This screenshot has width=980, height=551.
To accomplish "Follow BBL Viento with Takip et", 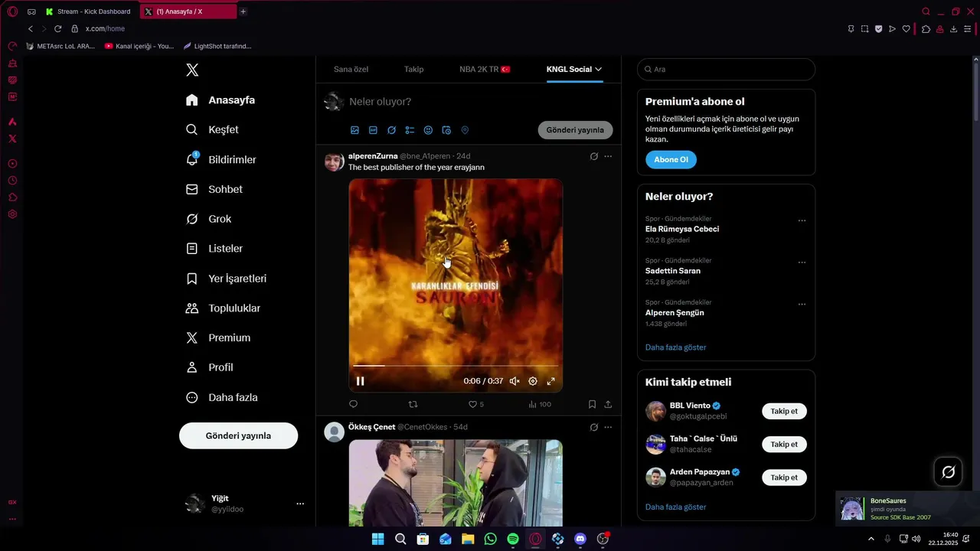I will point(784,411).
